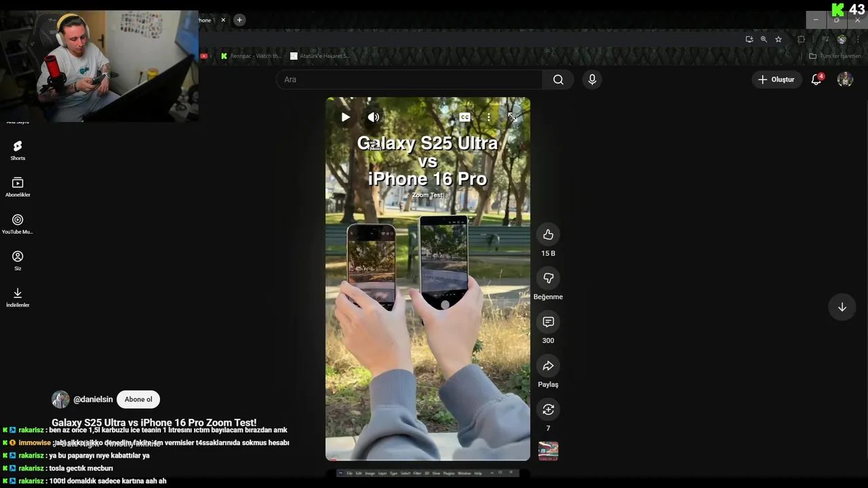868x488 pixels.
Task: Open the three-dot menu on the Short
Action: (488, 117)
